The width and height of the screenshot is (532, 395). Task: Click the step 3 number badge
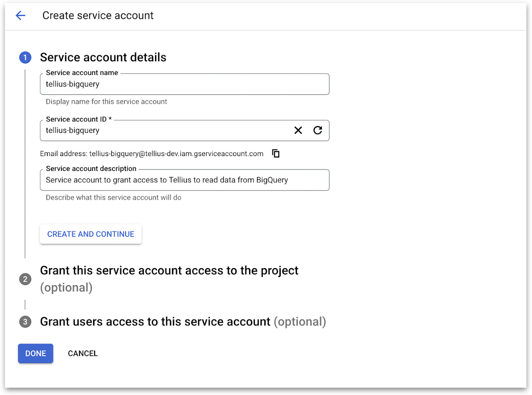(25, 322)
